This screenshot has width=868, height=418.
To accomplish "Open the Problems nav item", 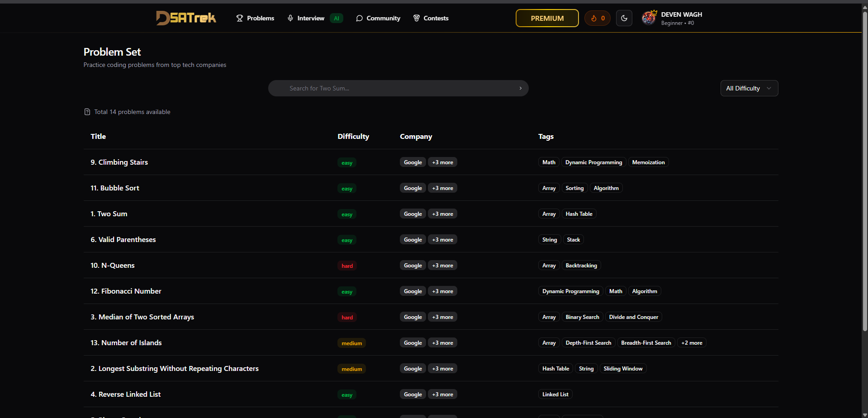I will [255, 18].
